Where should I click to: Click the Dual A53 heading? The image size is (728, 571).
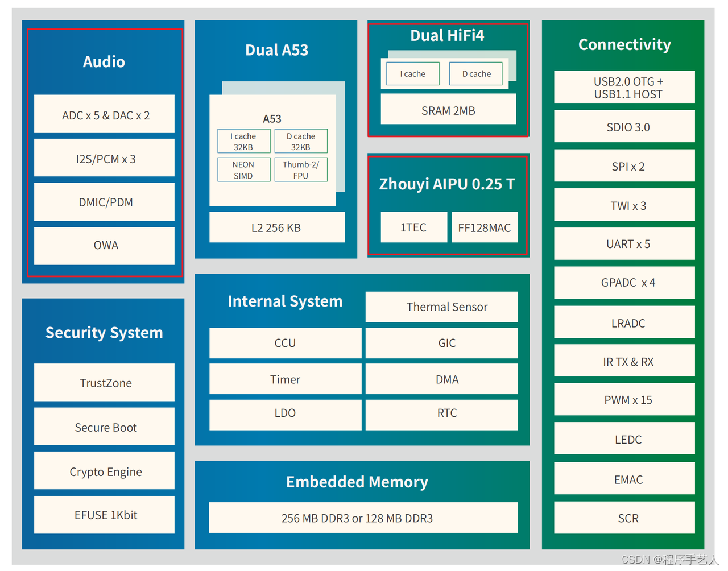pyautogui.click(x=276, y=51)
